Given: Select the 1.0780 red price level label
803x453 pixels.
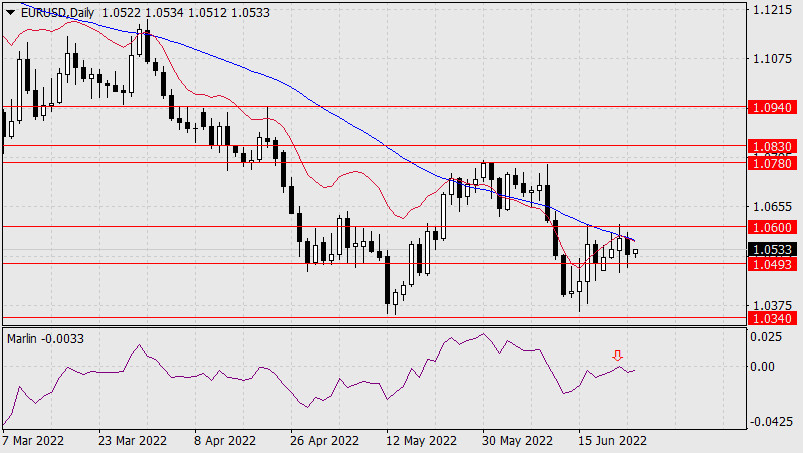Looking at the screenshot, I should tap(773, 163).
